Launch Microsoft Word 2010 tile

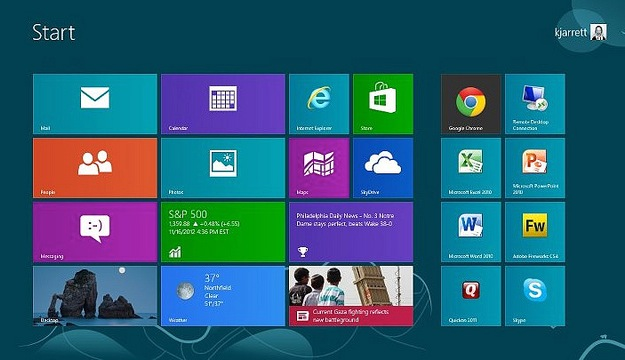471,232
